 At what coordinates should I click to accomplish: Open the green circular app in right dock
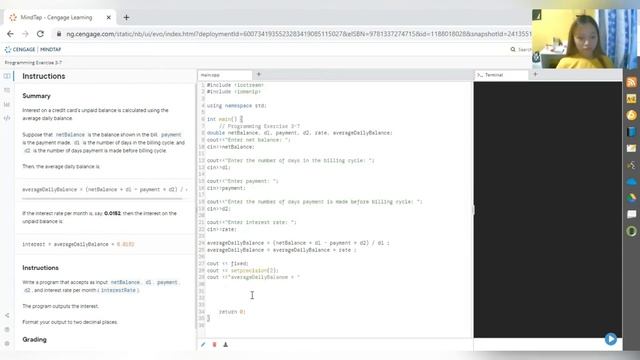tap(631, 231)
